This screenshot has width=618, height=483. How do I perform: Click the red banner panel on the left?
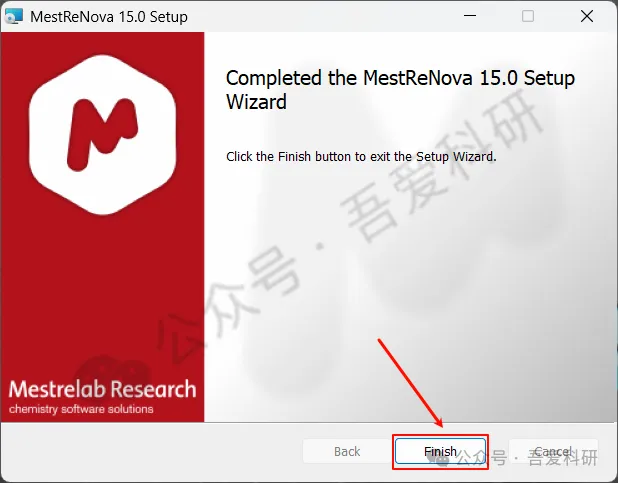(x=102, y=227)
